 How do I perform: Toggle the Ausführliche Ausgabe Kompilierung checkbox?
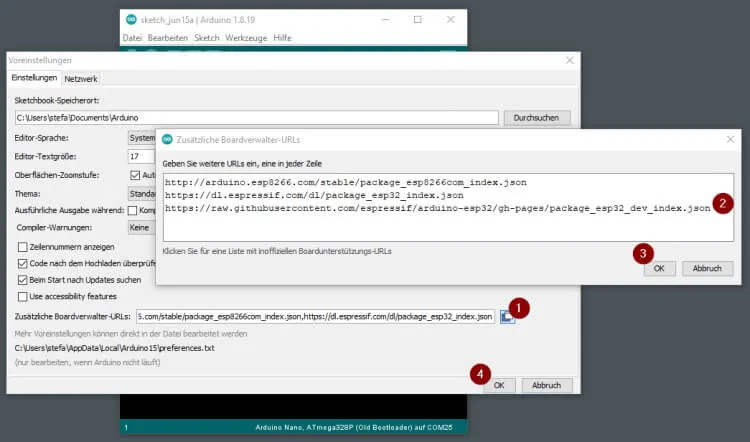[x=132, y=210]
